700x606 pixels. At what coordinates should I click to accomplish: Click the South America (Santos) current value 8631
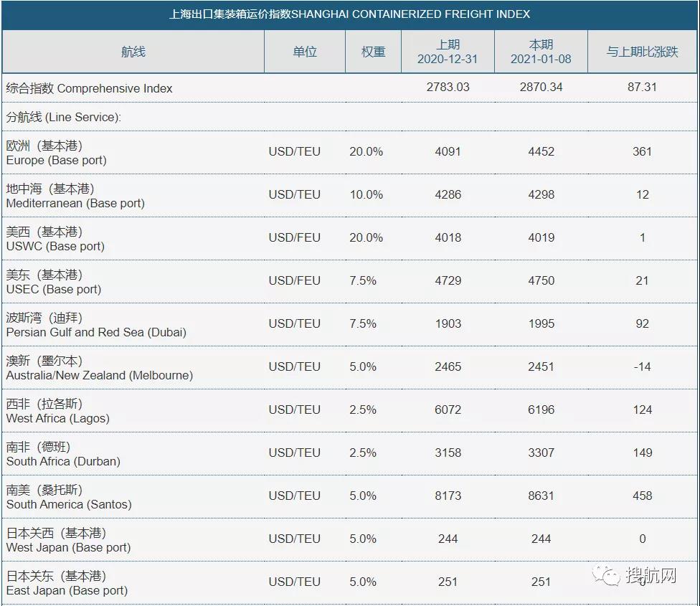click(x=541, y=496)
